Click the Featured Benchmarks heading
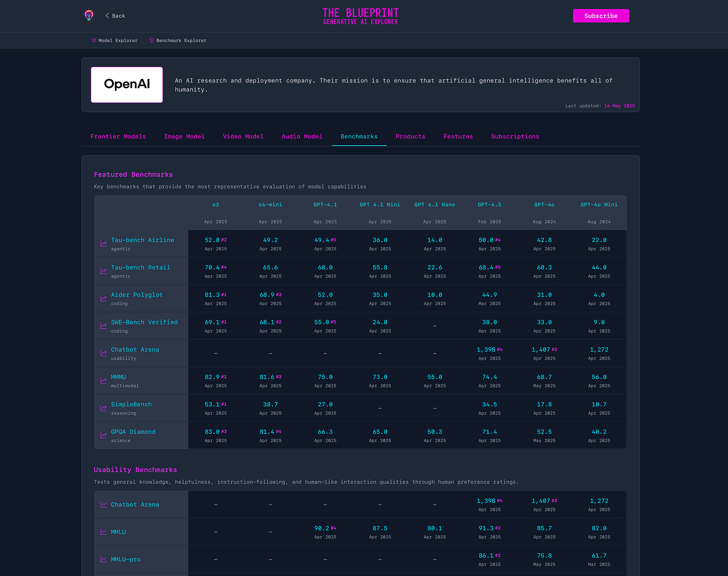The height and width of the screenshot is (576, 728). click(133, 174)
